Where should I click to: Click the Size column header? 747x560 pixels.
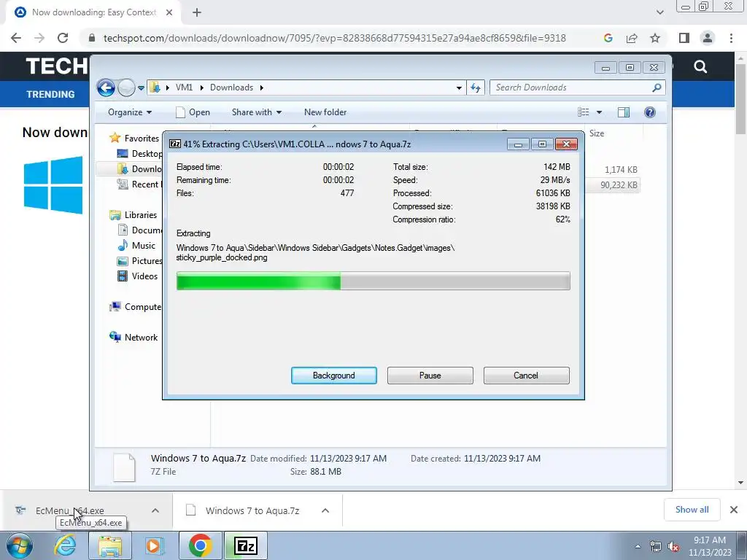click(x=597, y=133)
